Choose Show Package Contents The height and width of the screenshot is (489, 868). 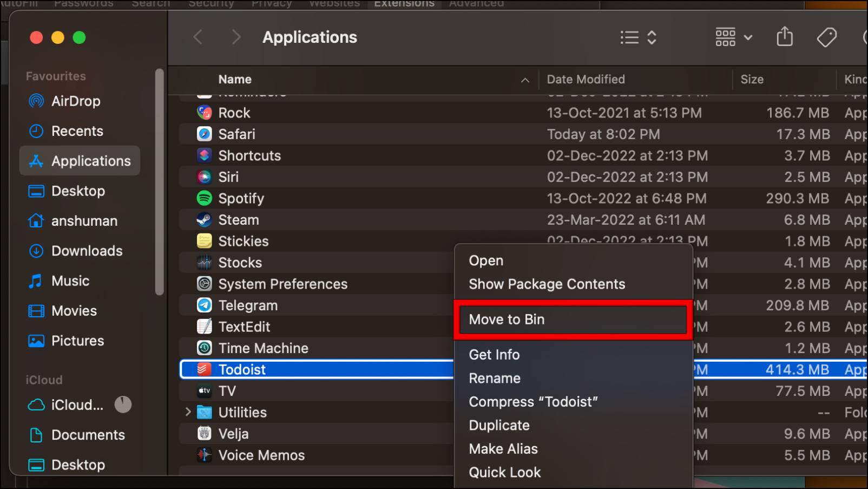coord(573,284)
